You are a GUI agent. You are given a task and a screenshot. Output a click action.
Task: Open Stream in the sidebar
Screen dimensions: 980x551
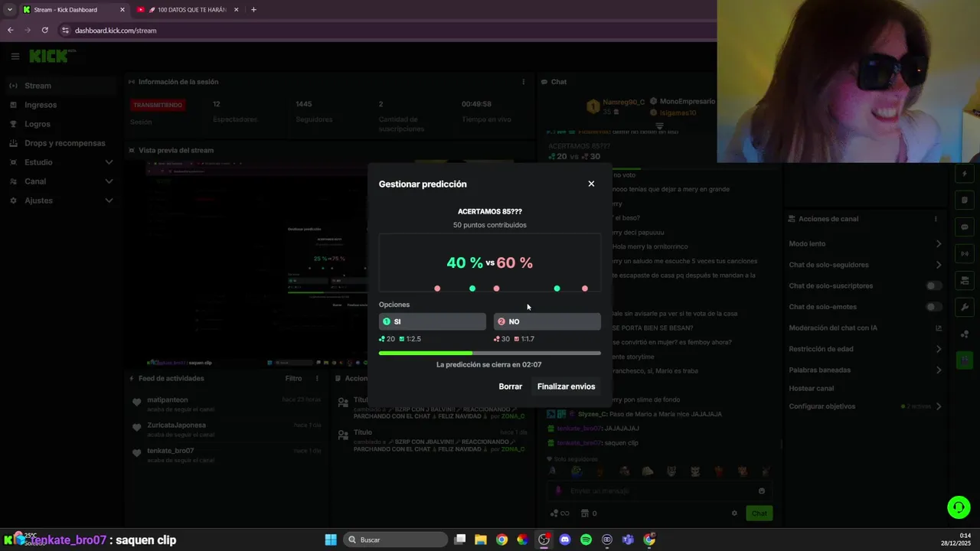(x=60, y=86)
